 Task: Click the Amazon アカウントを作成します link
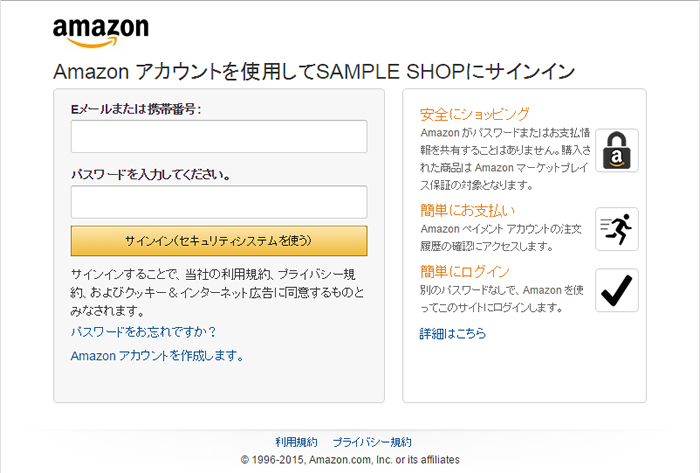pyautogui.click(x=157, y=355)
